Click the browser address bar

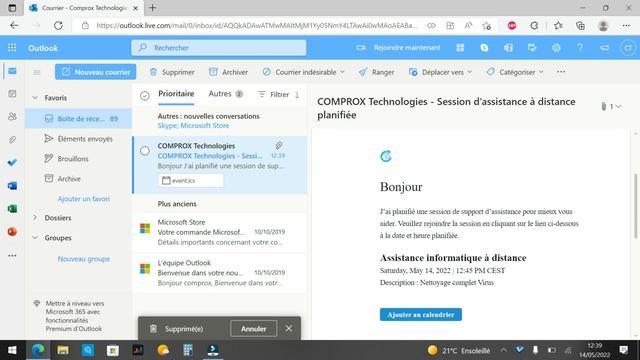click(257, 25)
